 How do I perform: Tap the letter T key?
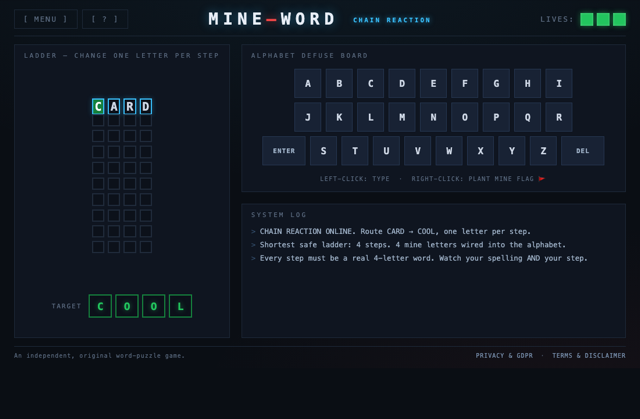[355, 151]
